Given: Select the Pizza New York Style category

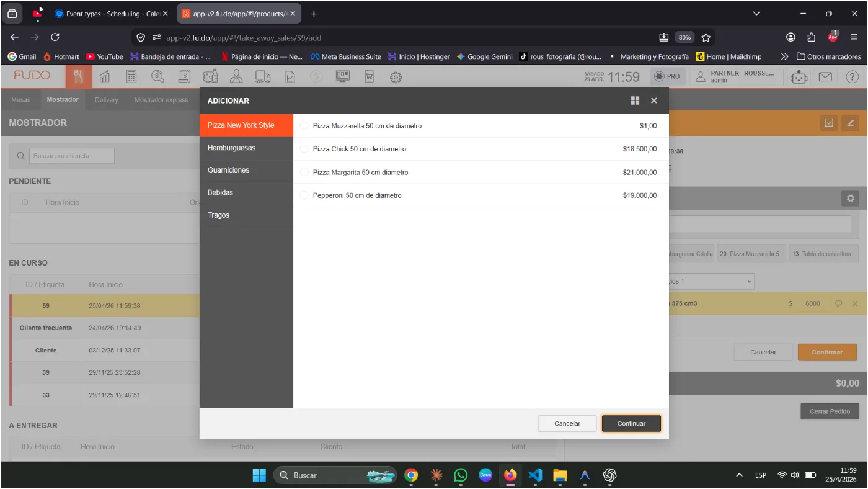Looking at the screenshot, I should point(246,125).
